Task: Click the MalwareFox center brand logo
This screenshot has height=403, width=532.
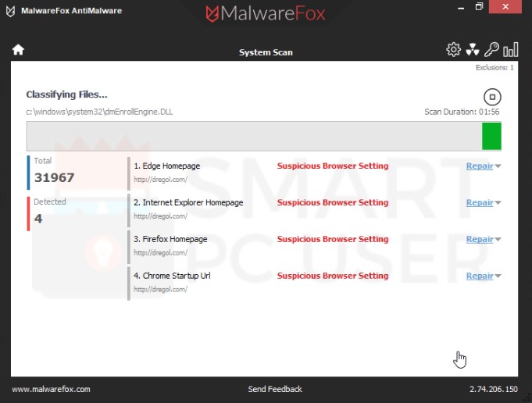Action: point(266,13)
